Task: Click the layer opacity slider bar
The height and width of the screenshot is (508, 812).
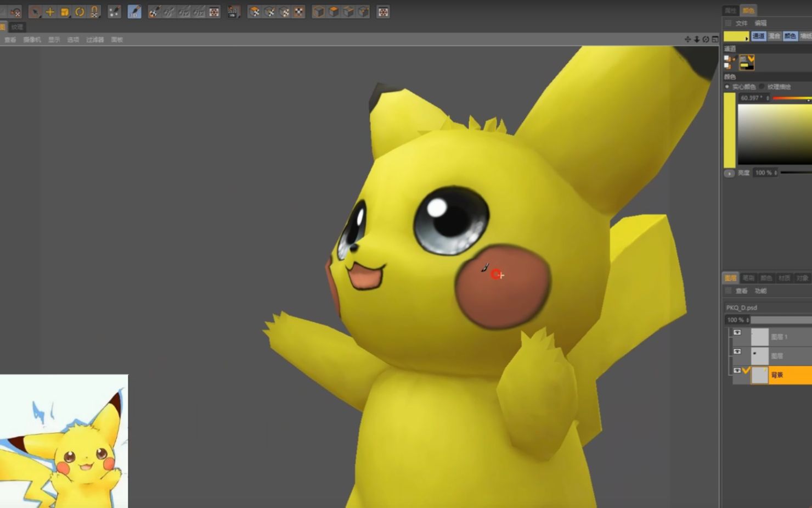Action: (782, 320)
